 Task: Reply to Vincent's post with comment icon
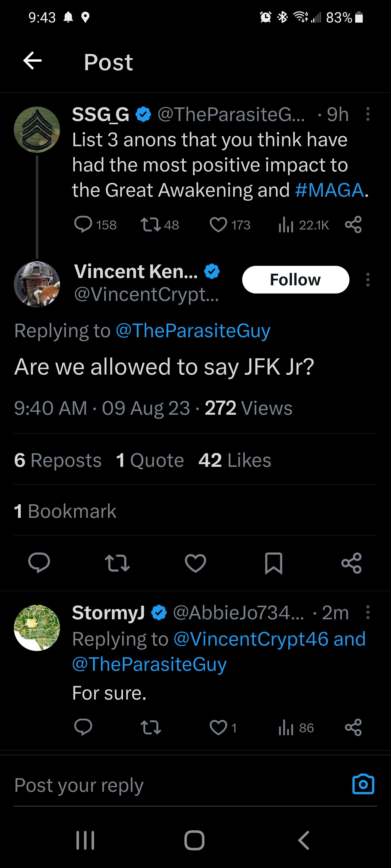tap(39, 563)
